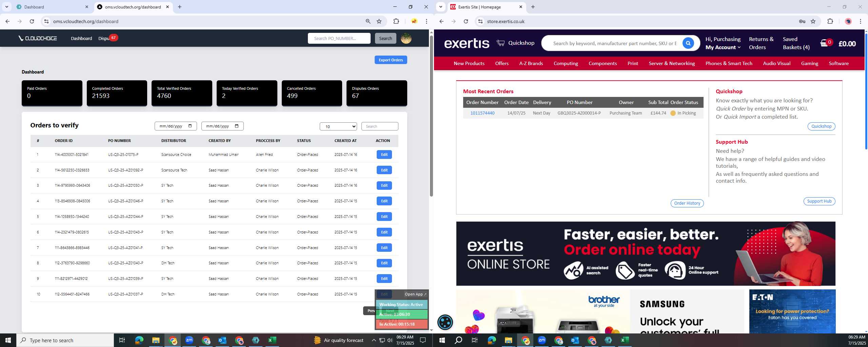Click the Prev pagination button
The height and width of the screenshot is (347, 868).
coord(371,311)
